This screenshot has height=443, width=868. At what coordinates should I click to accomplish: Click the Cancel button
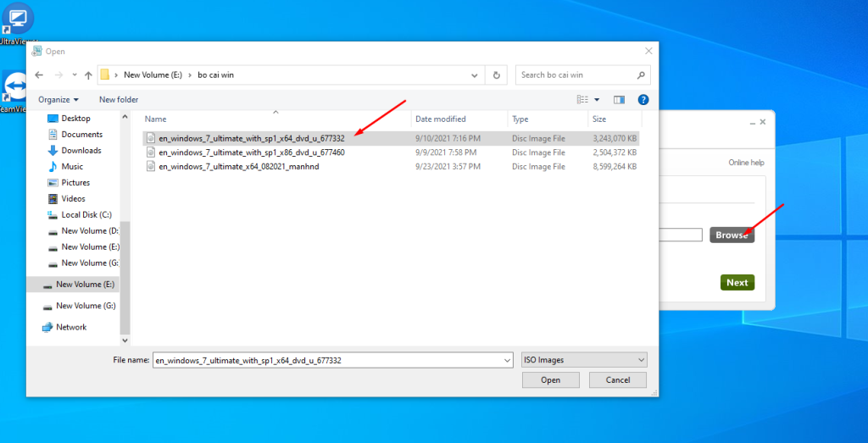click(617, 380)
